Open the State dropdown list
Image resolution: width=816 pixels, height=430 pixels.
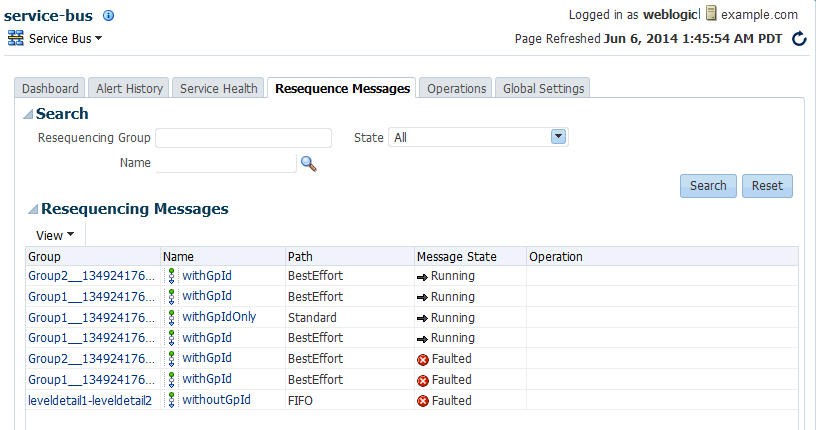pyautogui.click(x=558, y=137)
